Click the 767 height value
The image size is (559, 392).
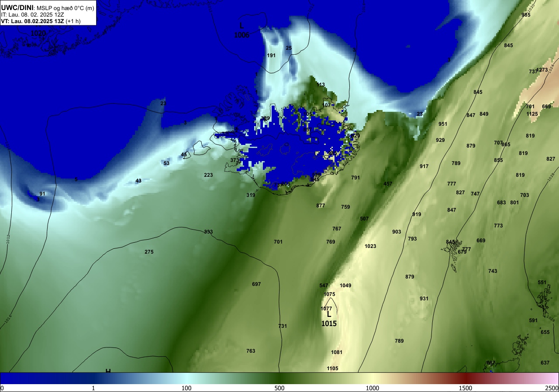point(337,229)
